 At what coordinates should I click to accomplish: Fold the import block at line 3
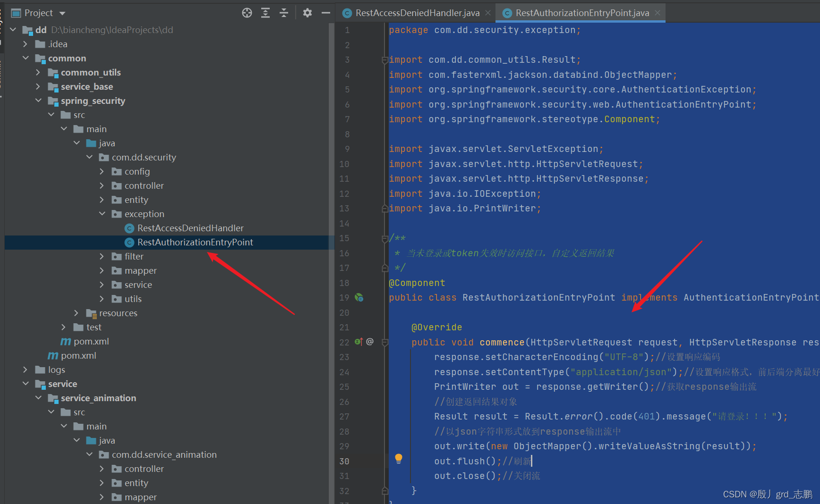[x=384, y=60]
